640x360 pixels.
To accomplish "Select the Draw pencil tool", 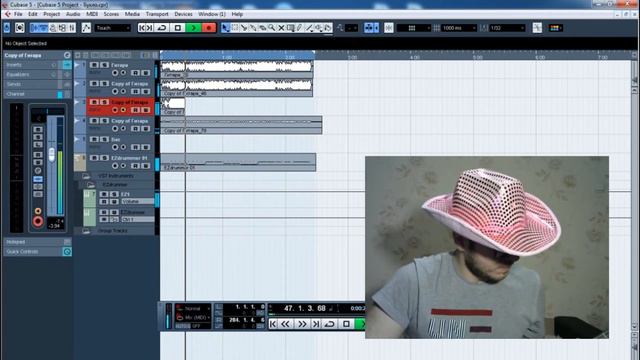I will [300, 28].
